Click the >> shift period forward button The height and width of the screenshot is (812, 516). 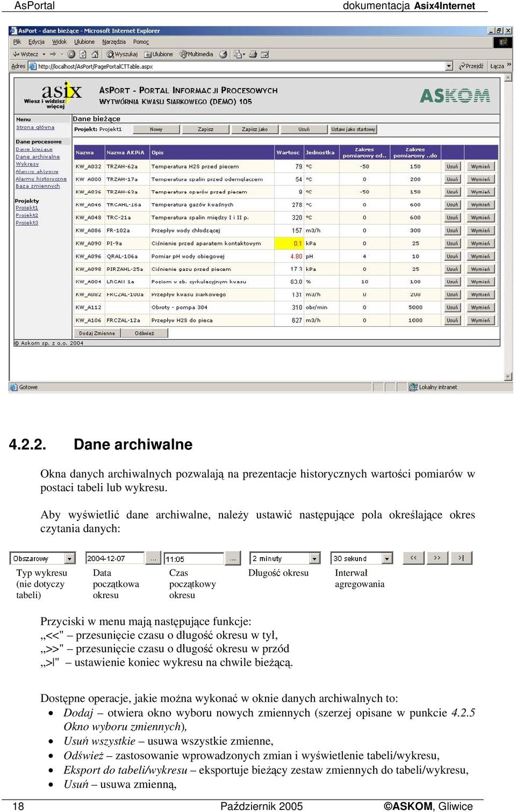pyautogui.click(x=437, y=558)
